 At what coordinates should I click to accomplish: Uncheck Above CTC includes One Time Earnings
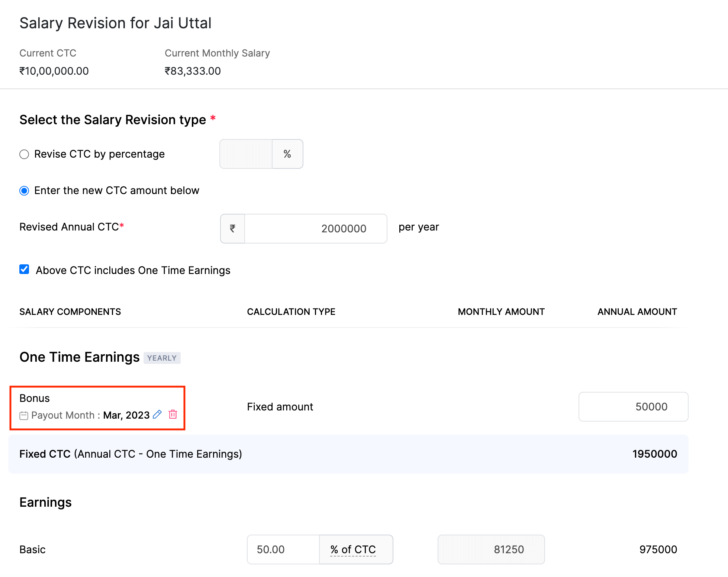pyautogui.click(x=24, y=270)
